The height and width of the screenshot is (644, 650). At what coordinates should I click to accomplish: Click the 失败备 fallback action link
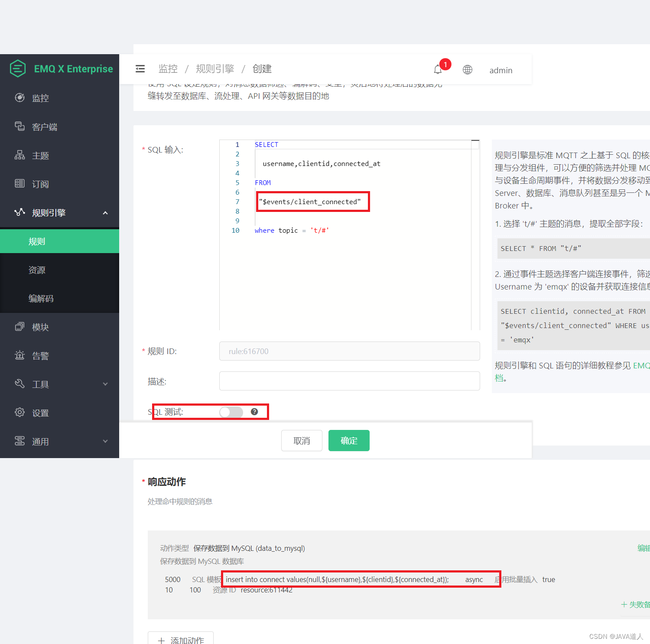[635, 604]
